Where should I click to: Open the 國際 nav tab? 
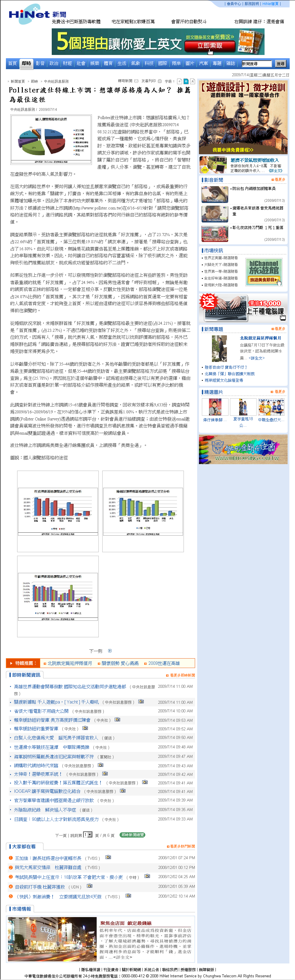pos(163,64)
